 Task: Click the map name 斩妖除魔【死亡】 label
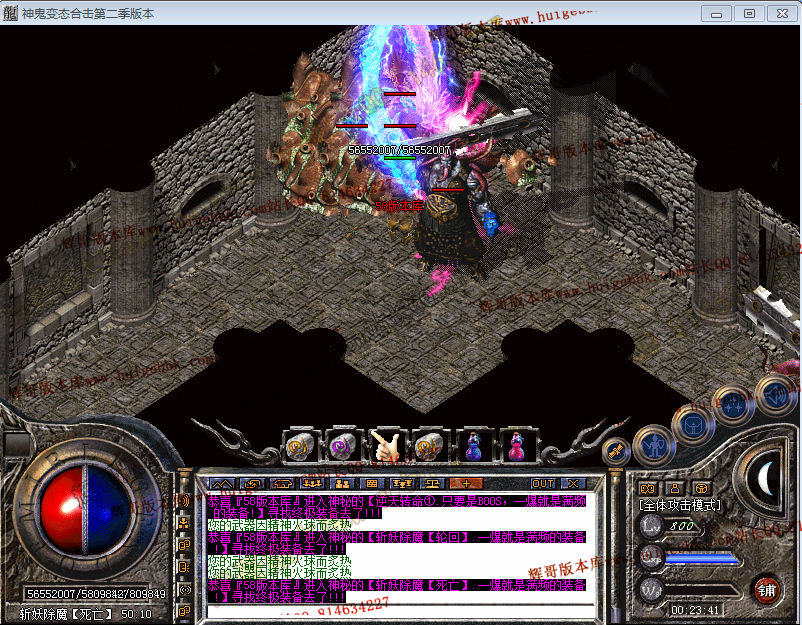pos(64,614)
